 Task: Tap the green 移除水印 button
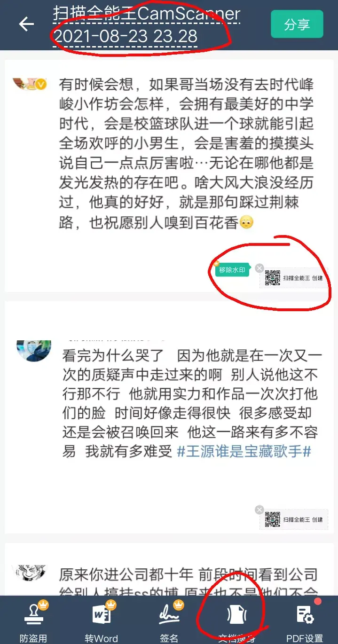point(233,269)
